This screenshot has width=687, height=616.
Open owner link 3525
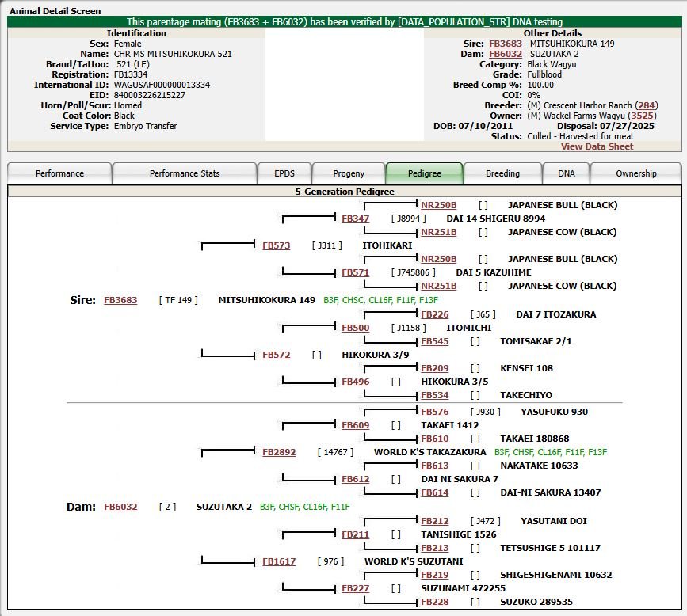pyautogui.click(x=643, y=116)
